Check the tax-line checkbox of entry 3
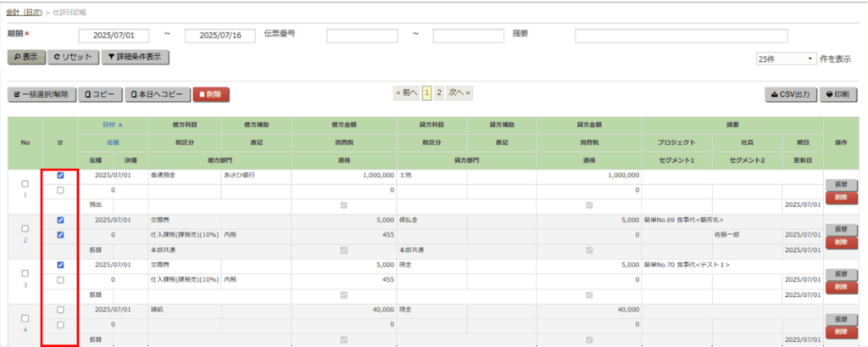This screenshot has height=347, width=868. [x=60, y=280]
